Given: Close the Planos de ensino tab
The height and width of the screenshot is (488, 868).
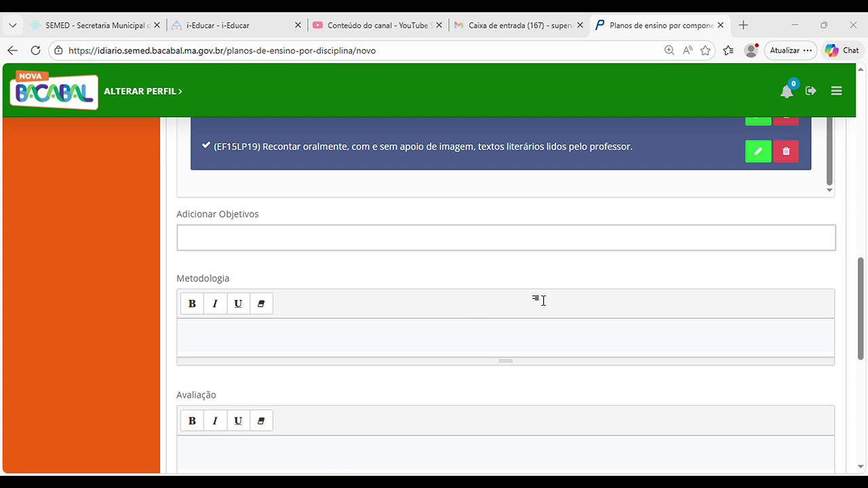Looking at the screenshot, I should (x=721, y=25).
